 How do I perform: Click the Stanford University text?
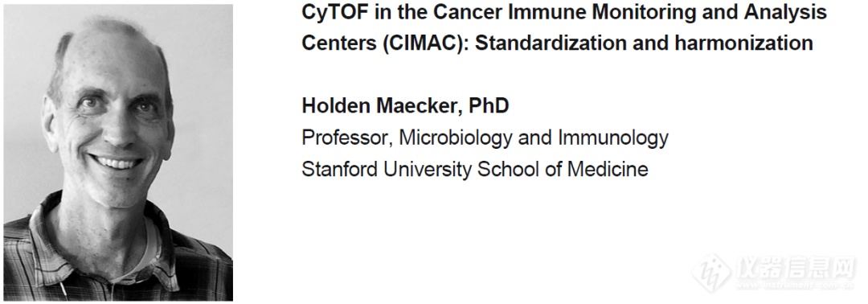pyautogui.click(x=387, y=168)
